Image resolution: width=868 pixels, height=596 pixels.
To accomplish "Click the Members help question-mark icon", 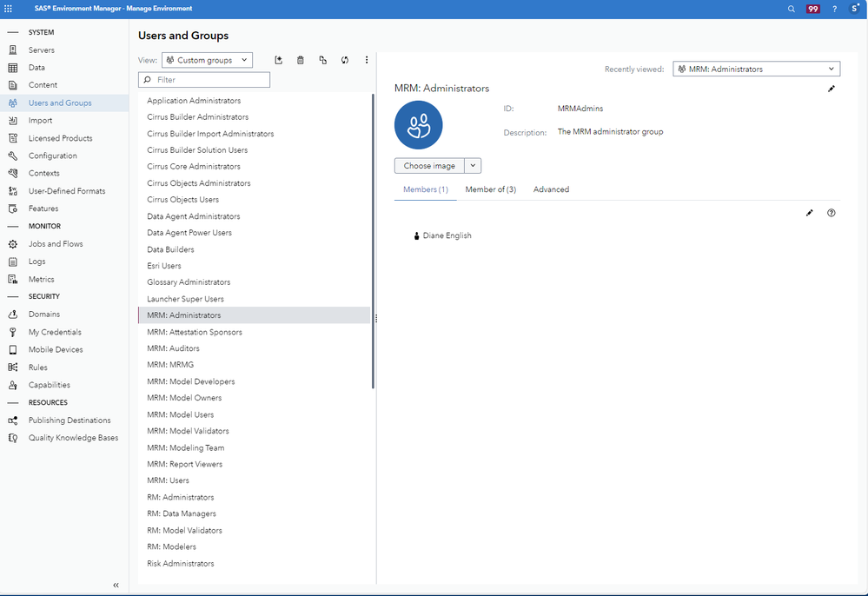I will tap(832, 213).
